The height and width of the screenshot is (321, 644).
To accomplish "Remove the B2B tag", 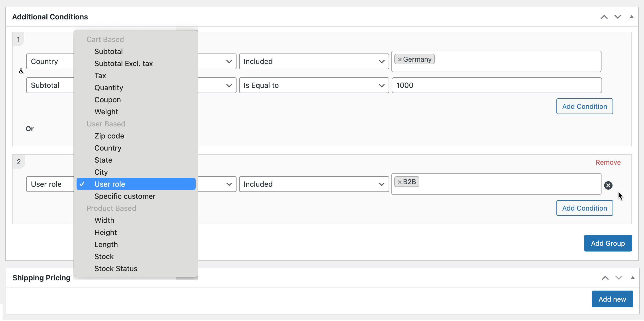I will pyautogui.click(x=400, y=182).
